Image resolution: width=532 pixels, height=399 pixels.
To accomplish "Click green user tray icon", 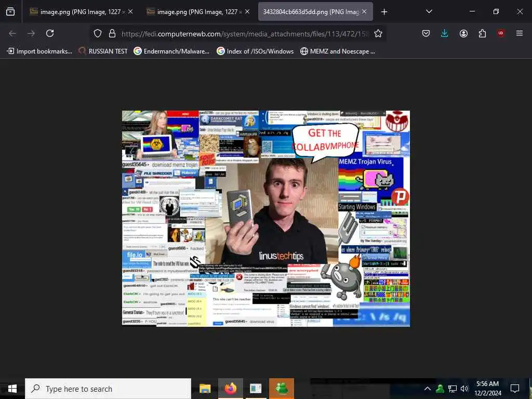I will point(440,389).
